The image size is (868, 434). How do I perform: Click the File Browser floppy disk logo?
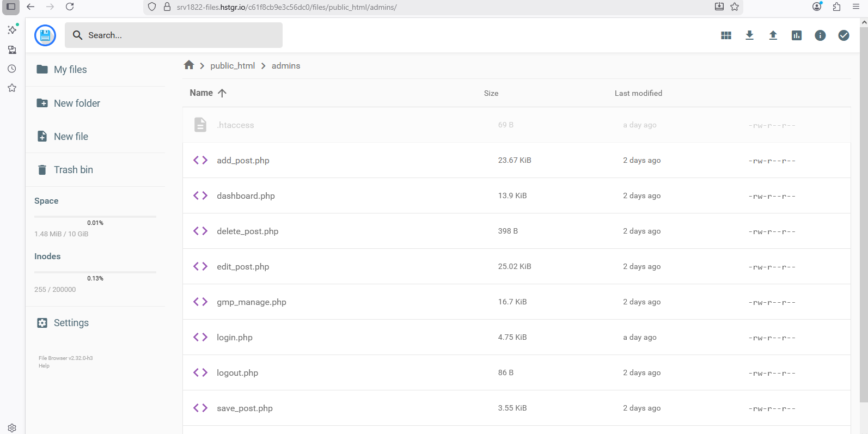tap(45, 35)
